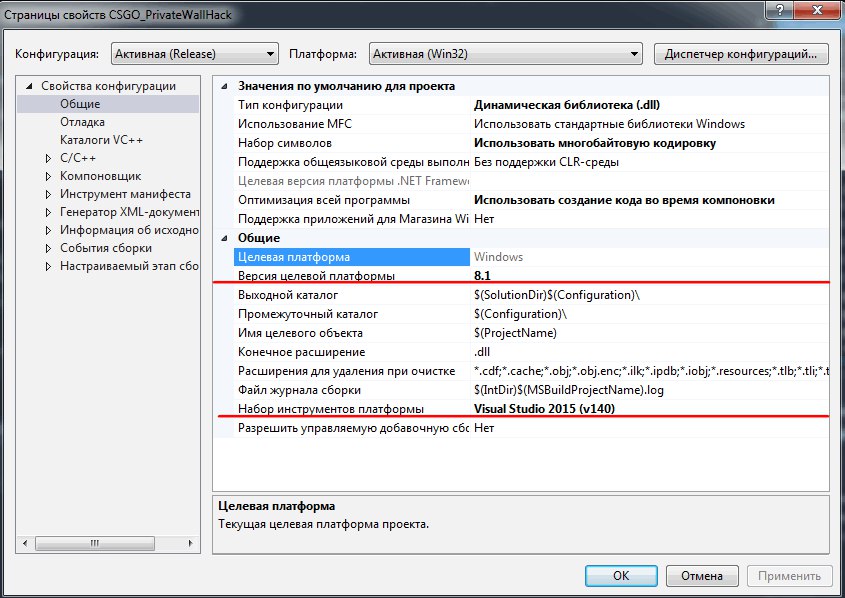Open the Платформа dropdown
Viewport: 845px width, 598px height.
505,54
